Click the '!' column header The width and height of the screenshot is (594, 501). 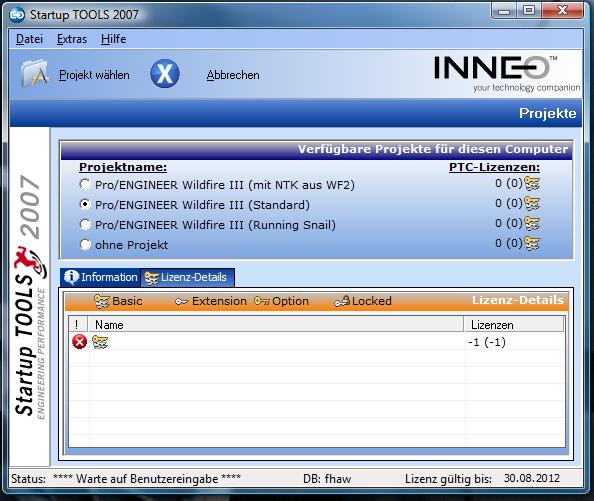click(78, 325)
